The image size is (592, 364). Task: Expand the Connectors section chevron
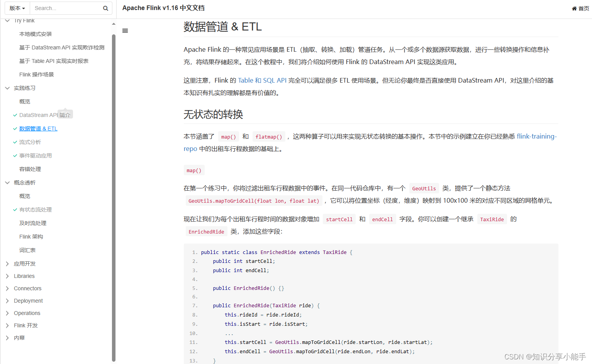point(7,288)
